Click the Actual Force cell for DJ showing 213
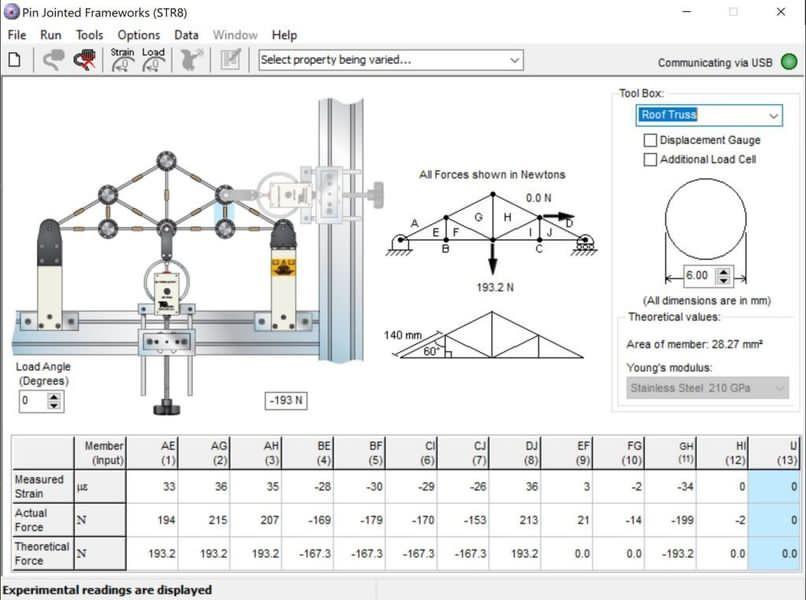 coord(515,520)
